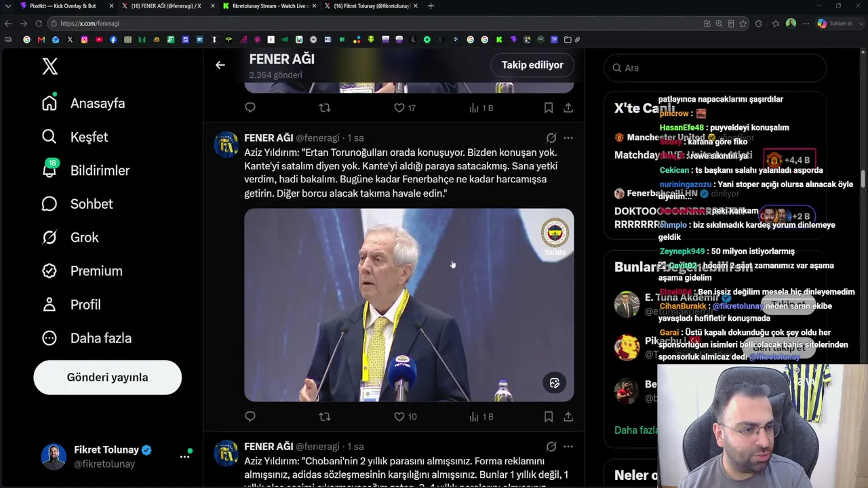The image size is (868, 488).
Task: Open more options on the Ertan Torunoğulları post
Action: (568, 138)
